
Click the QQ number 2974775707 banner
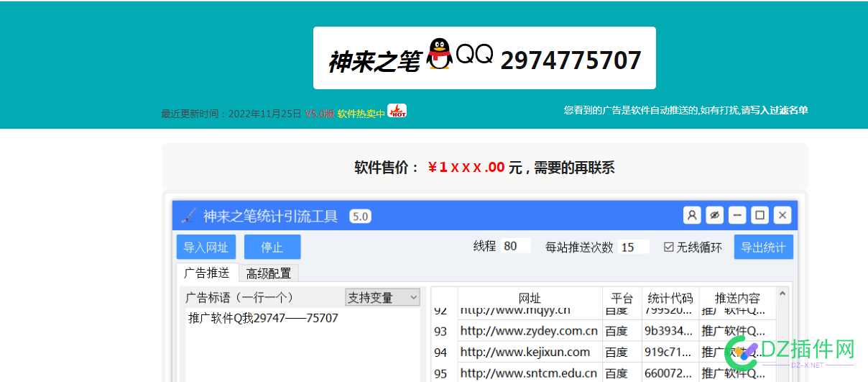(x=571, y=60)
